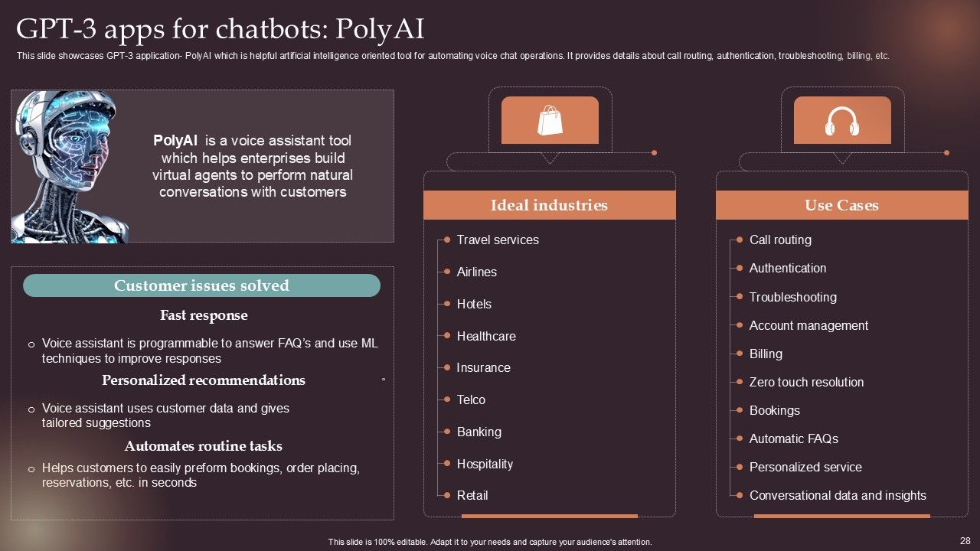Click the Use Cases header
The height and width of the screenshot is (551, 980).
point(841,205)
